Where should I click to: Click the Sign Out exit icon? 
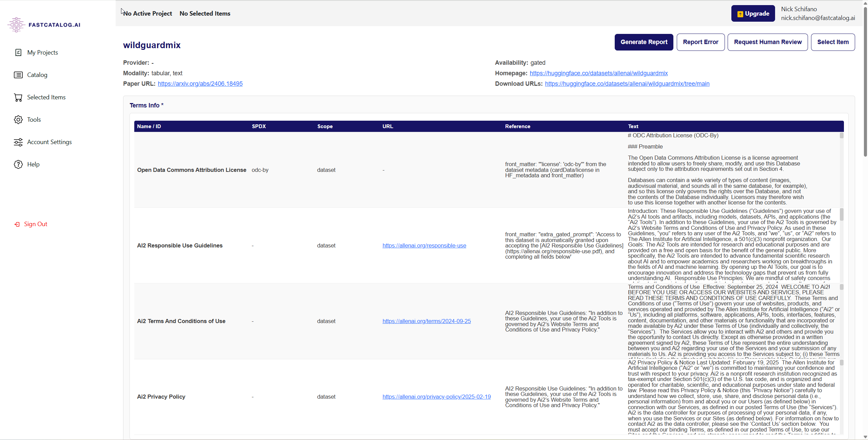tap(17, 224)
